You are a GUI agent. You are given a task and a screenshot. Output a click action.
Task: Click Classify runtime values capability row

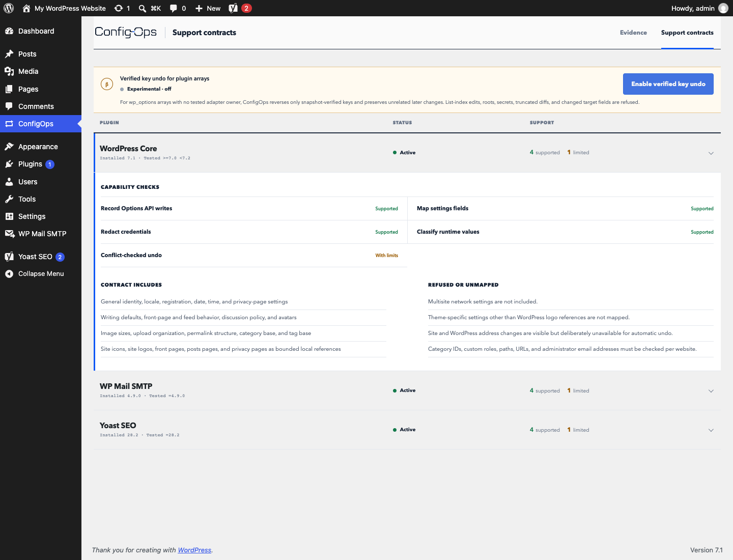[x=565, y=232]
